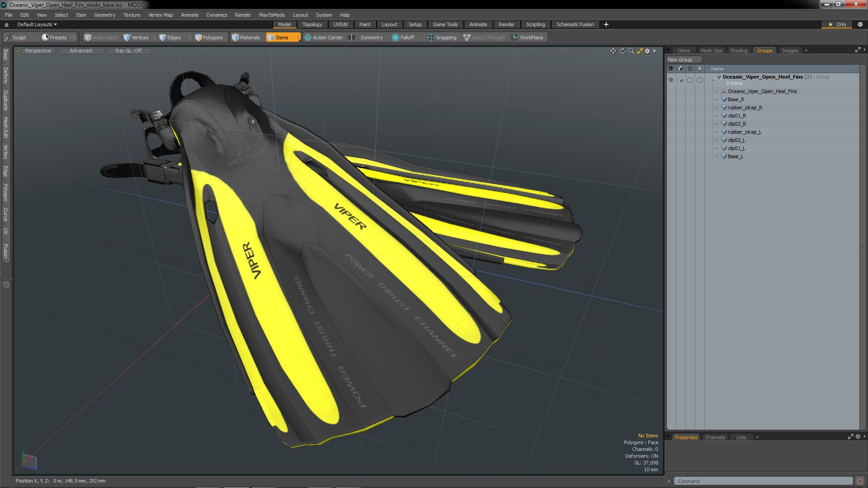Viewport: 868px width, 488px height.
Task: Add a new layout tab with plus
Action: (x=606, y=24)
